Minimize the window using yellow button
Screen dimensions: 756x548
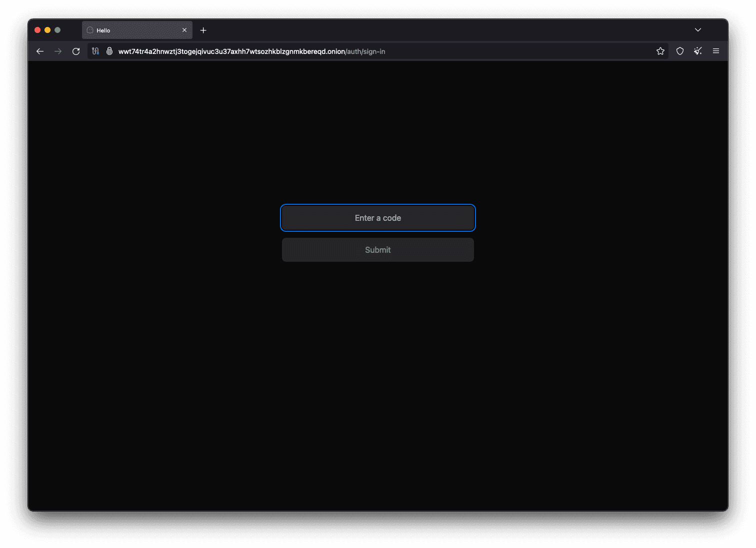47,30
